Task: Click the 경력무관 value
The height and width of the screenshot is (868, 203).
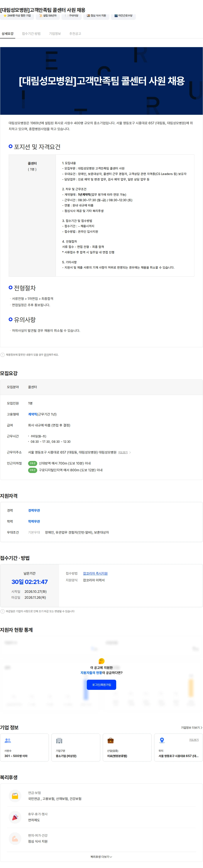Action: (x=34, y=510)
